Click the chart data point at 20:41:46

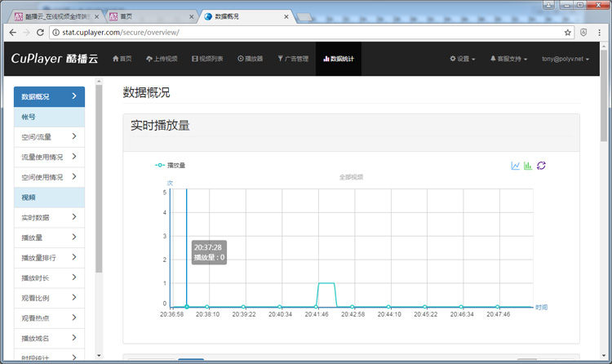coord(317,307)
